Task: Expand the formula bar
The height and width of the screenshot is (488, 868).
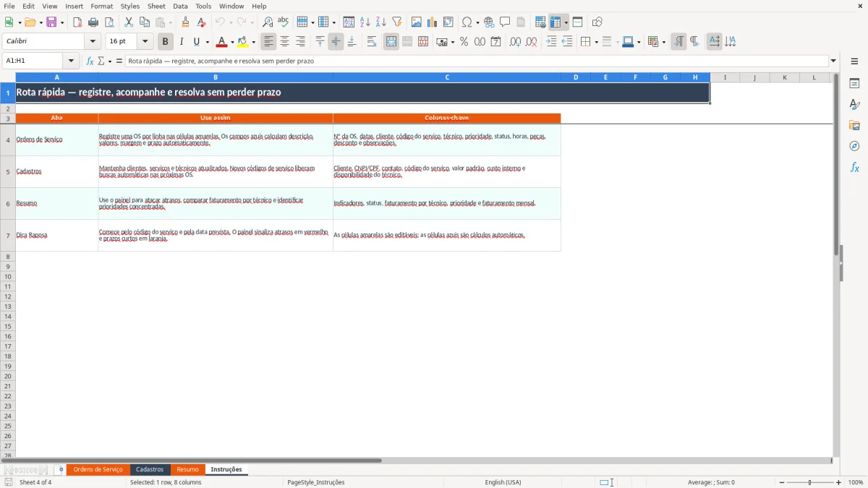Action: click(x=833, y=61)
